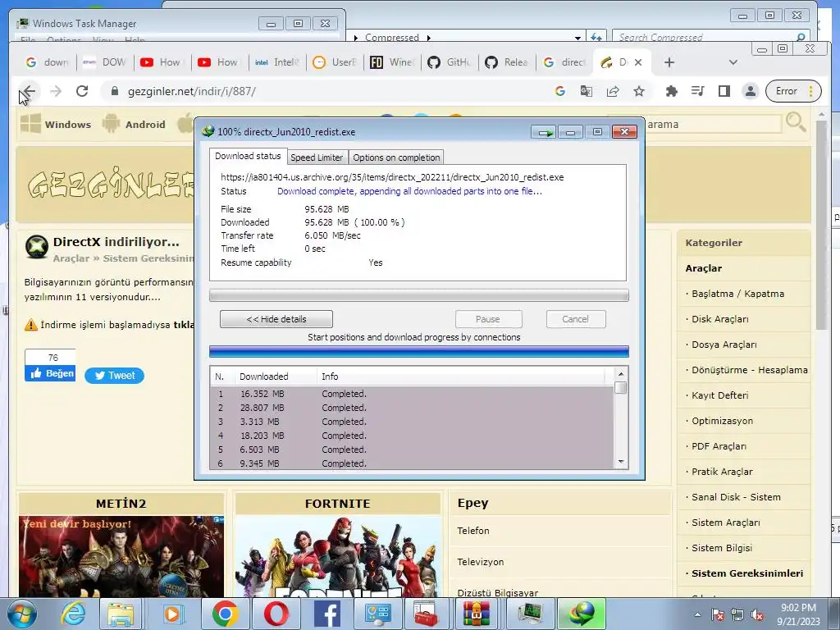Click Hide details button
This screenshot has width=840, height=630.
tap(276, 319)
